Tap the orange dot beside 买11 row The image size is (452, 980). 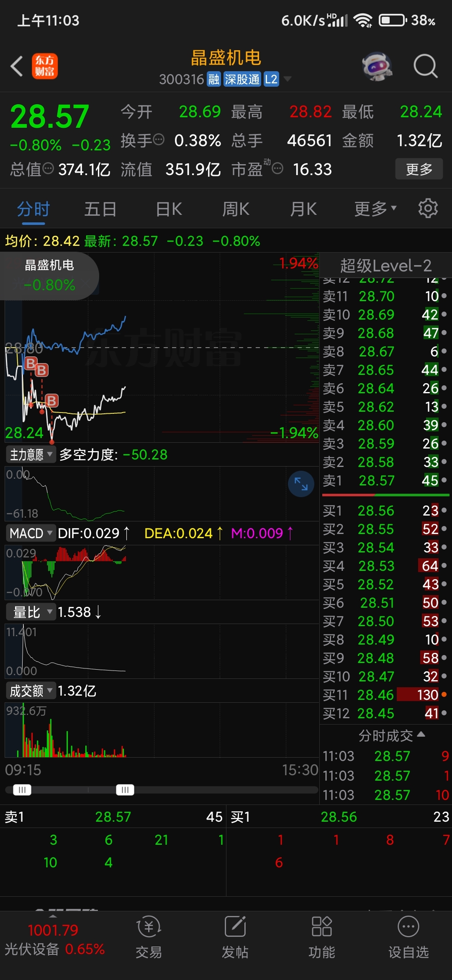tap(444, 694)
